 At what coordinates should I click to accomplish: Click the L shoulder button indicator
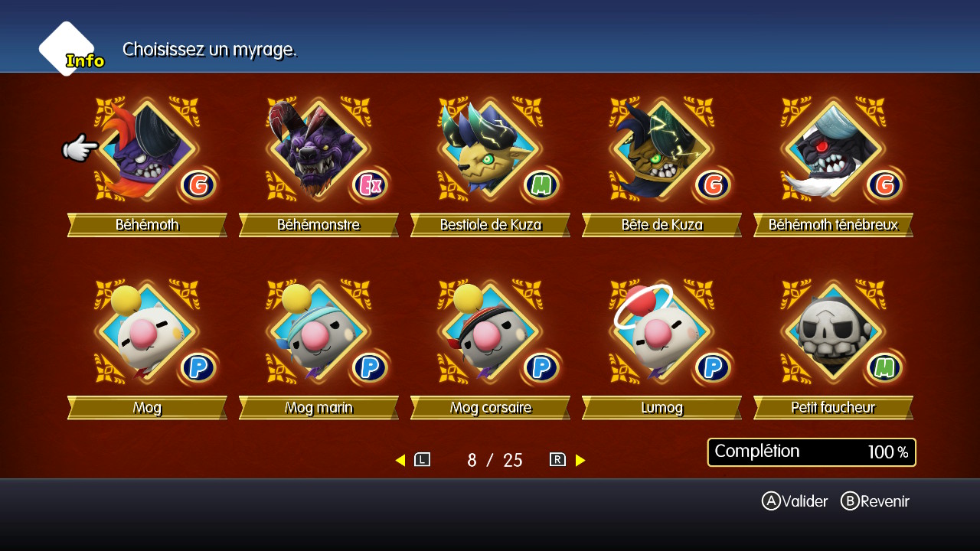pos(422,460)
